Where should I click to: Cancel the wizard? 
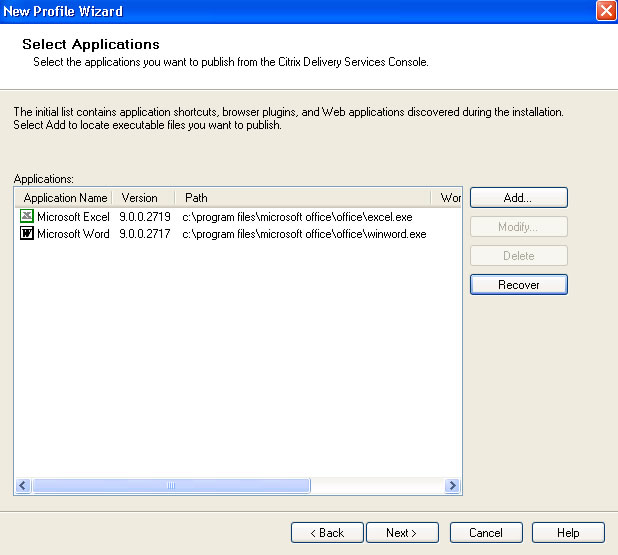(486, 533)
